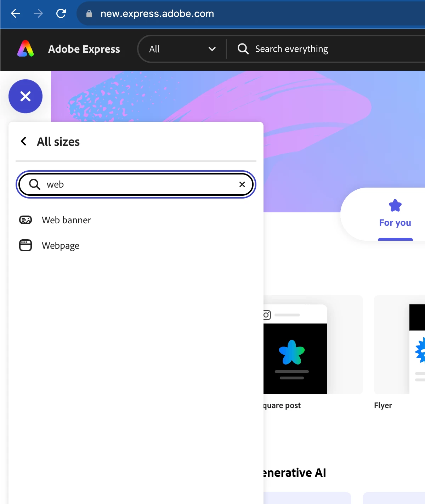Viewport: 425px width, 504px height.
Task: Focus the Search everything field
Action: point(326,49)
